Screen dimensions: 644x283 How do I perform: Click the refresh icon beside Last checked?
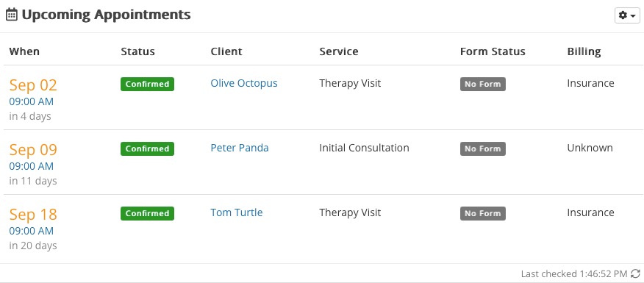coord(635,273)
